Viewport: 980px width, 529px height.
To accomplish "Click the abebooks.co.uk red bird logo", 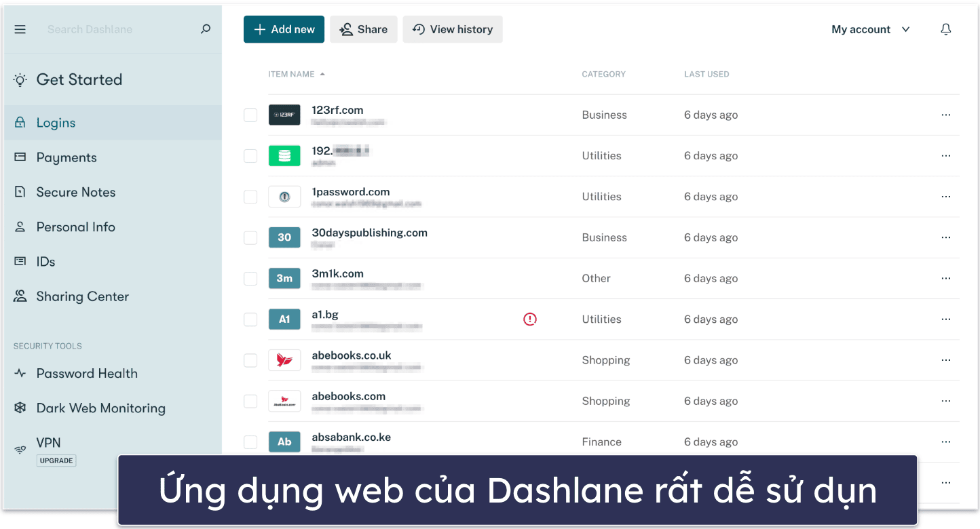I will 284,360.
